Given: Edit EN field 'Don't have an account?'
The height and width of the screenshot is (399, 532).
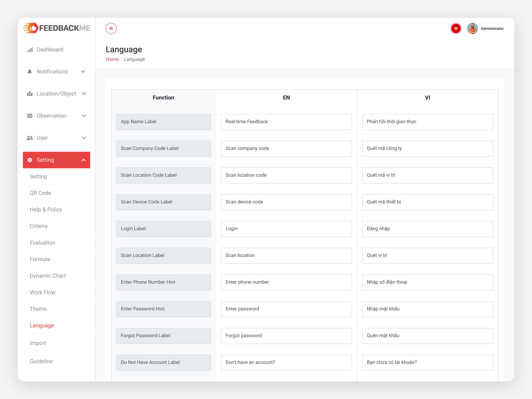Looking at the screenshot, I should [286, 363].
